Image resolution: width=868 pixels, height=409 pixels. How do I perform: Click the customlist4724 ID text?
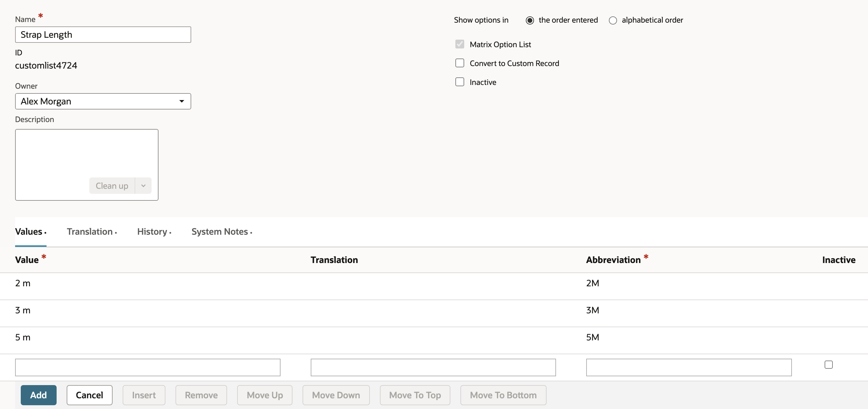click(x=46, y=65)
